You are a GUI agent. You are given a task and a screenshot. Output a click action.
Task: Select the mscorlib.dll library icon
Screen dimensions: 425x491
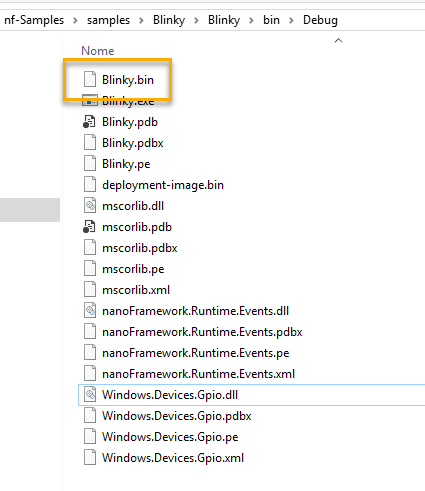(90, 205)
